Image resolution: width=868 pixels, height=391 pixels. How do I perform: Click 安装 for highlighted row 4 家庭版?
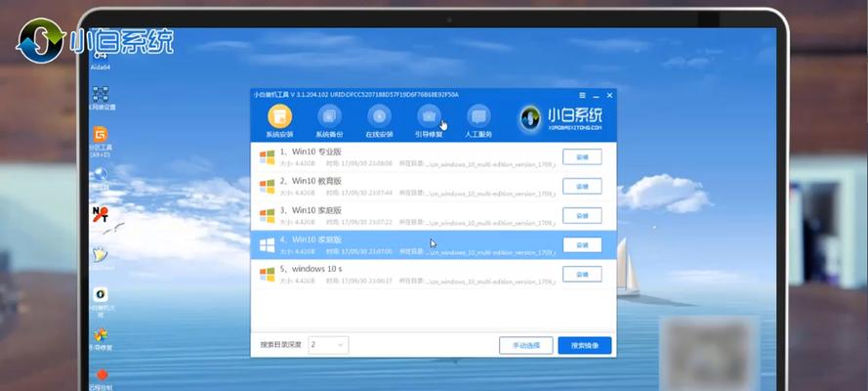point(582,244)
